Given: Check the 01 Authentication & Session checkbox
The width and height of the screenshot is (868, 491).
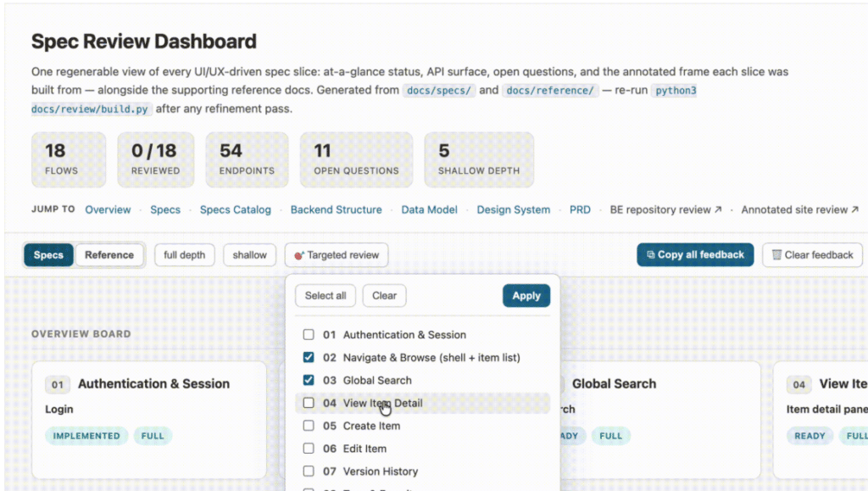Looking at the screenshot, I should (309, 334).
